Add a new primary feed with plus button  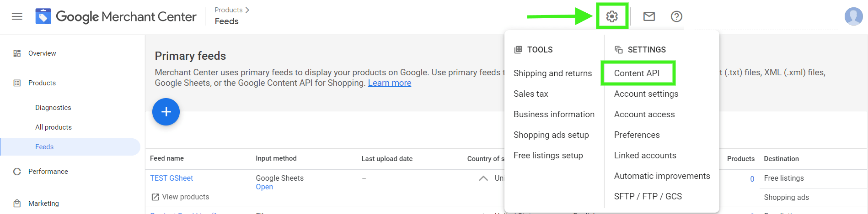tap(166, 112)
